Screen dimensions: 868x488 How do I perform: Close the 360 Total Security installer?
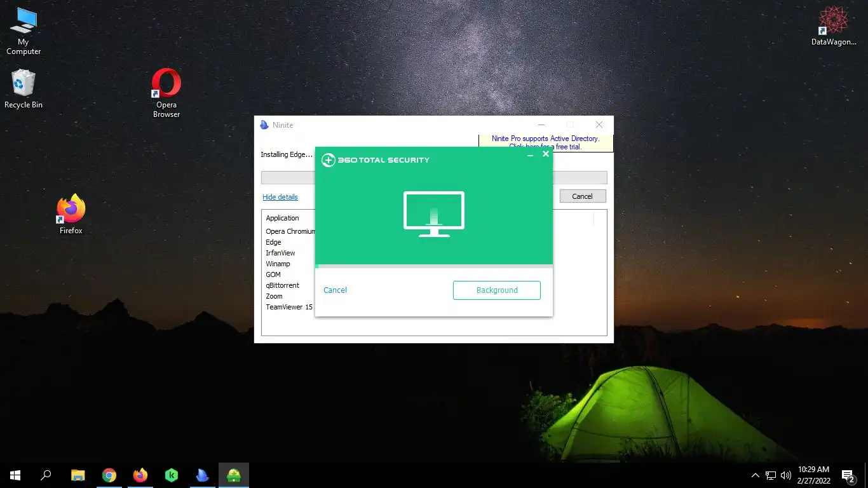coord(545,154)
